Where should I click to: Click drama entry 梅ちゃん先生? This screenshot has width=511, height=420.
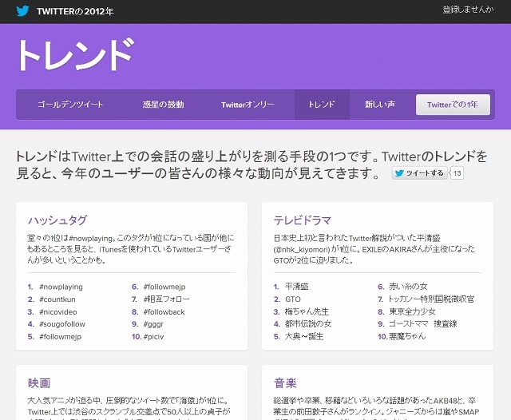click(x=307, y=311)
